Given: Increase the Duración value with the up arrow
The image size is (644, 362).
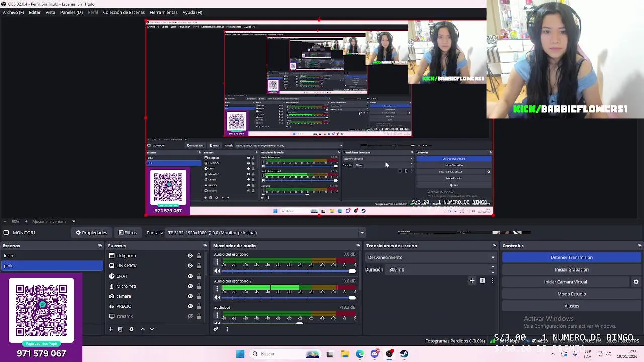Looking at the screenshot, I should [493, 267].
